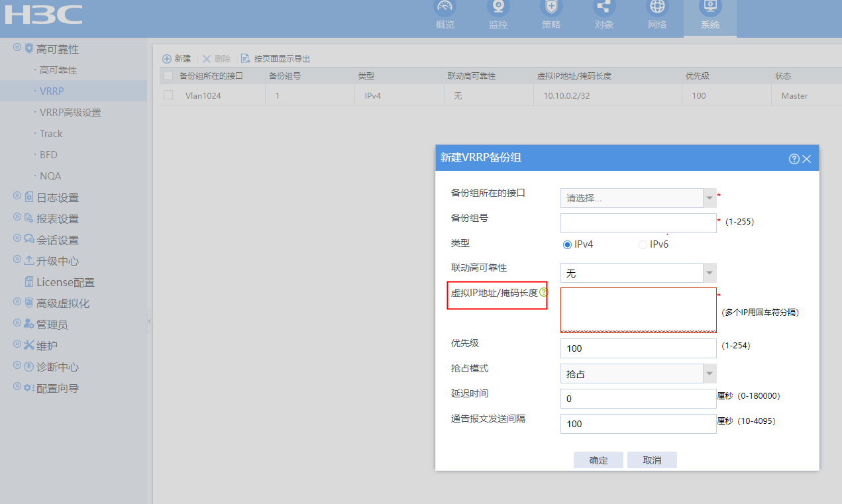Click the 延迟时间 input field
Screen dimensions: 842x504
pos(639,399)
